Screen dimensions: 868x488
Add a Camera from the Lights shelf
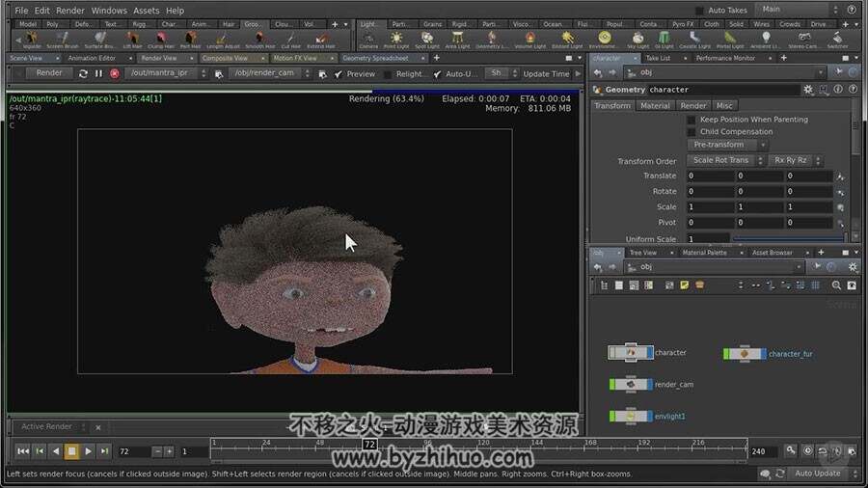pos(368,40)
